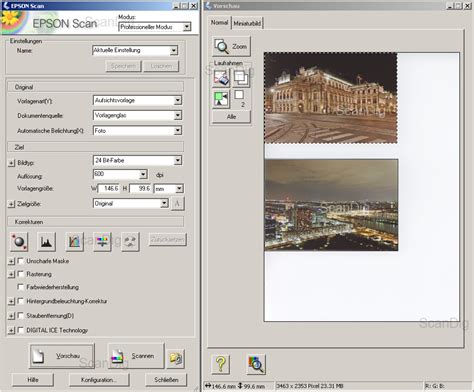474x392 pixels.
Task: Click the Vorschau button
Action: (x=62, y=356)
